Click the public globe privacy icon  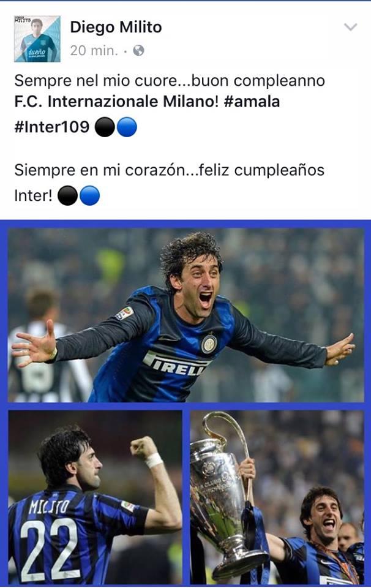click(138, 50)
